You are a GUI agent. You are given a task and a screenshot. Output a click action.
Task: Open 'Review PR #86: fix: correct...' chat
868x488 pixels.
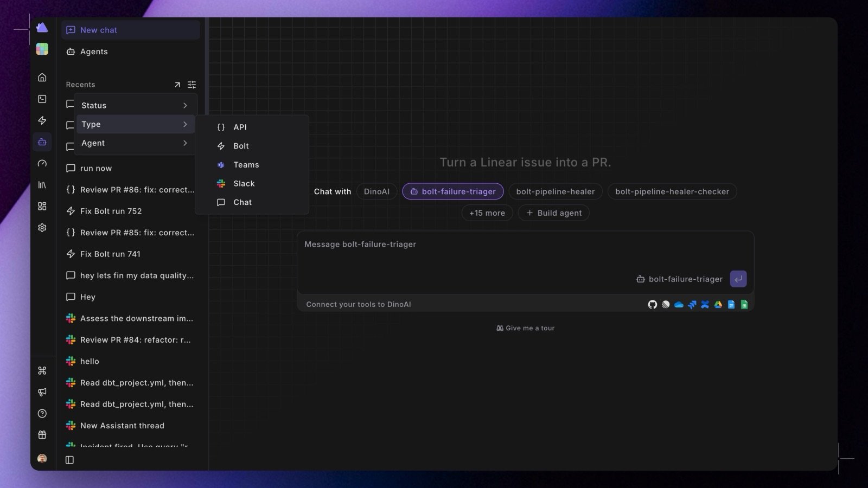pos(130,190)
